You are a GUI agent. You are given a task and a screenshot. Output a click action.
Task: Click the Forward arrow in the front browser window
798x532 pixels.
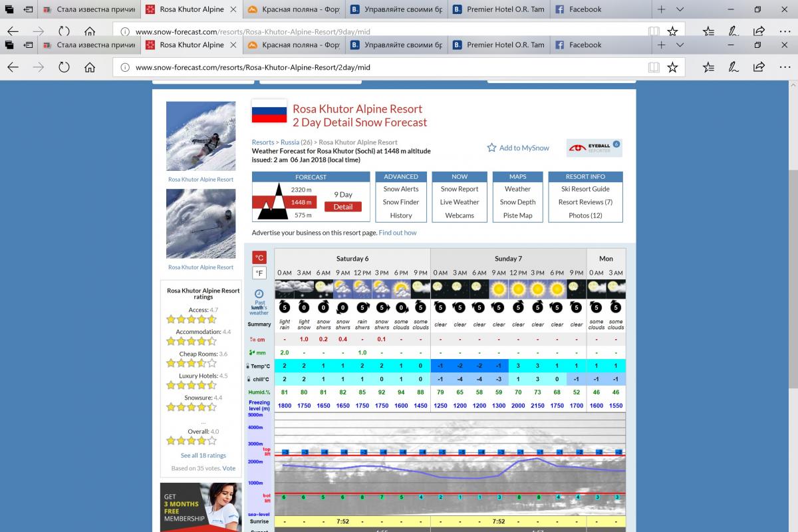point(39,67)
